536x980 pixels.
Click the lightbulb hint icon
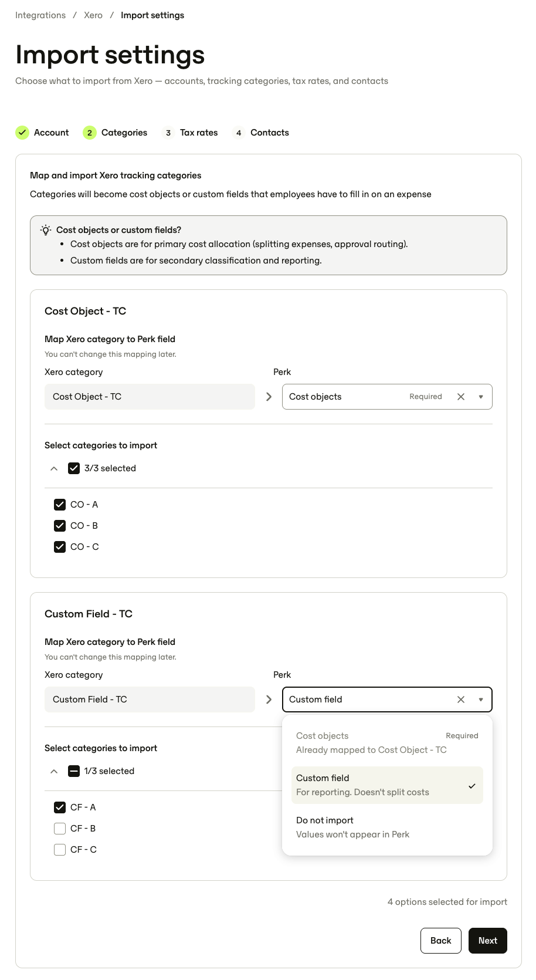coord(46,230)
